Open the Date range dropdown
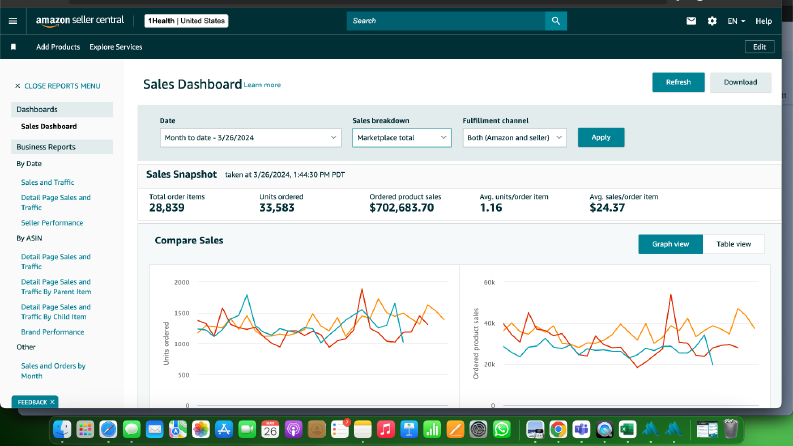 point(250,138)
